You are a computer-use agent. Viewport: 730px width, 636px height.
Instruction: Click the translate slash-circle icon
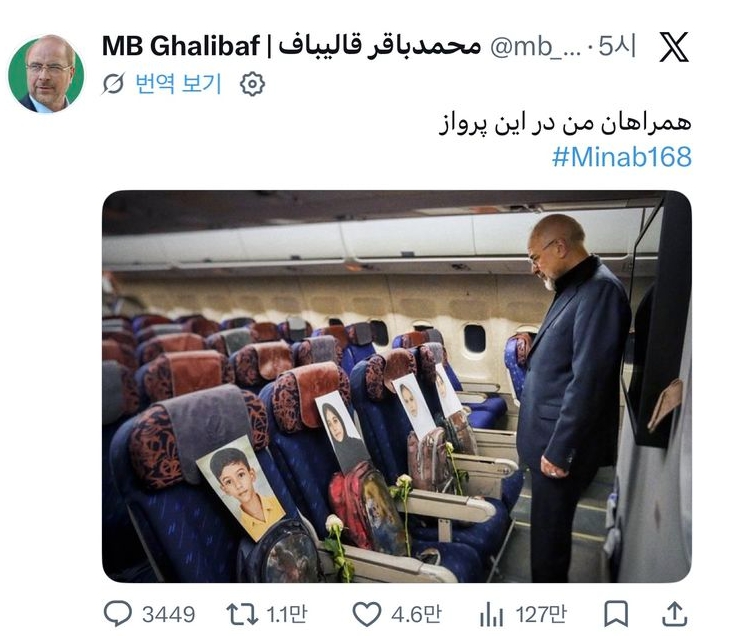[113, 84]
